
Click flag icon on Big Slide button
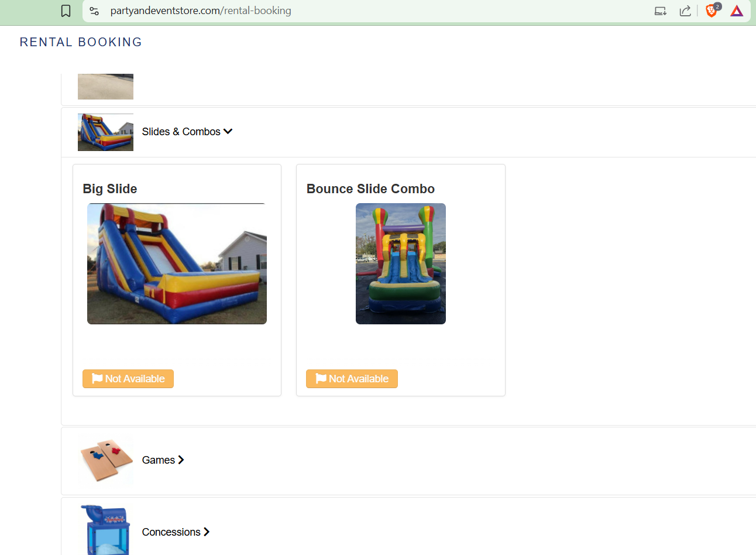(x=97, y=379)
